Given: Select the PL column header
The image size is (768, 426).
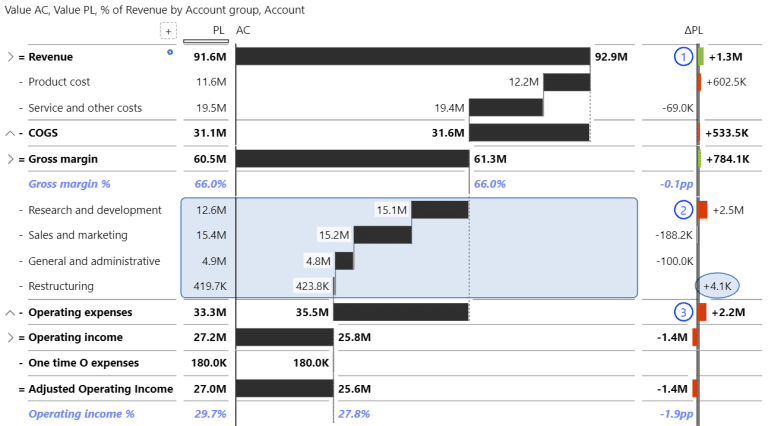Looking at the screenshot, I should click(x=218, y=31).
